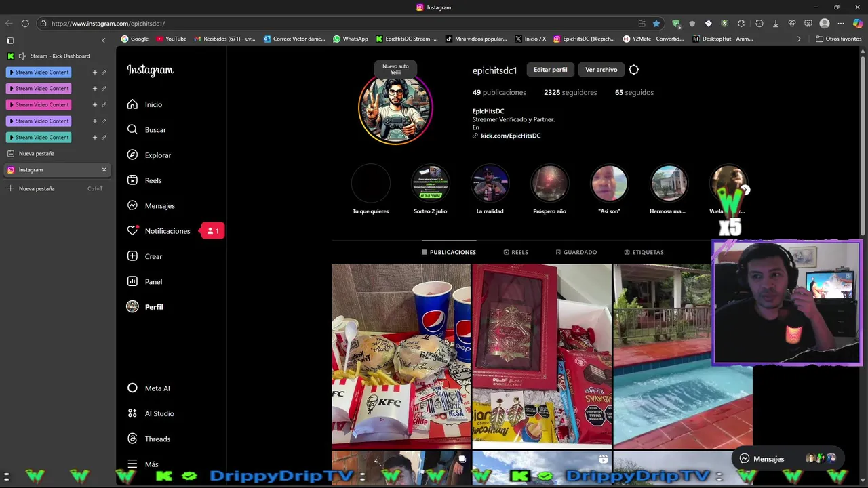The width and height of the screenshot is (868, 488).
Task: Open tab actions menu icon in vertical tabs
Action: coord(10,41)
